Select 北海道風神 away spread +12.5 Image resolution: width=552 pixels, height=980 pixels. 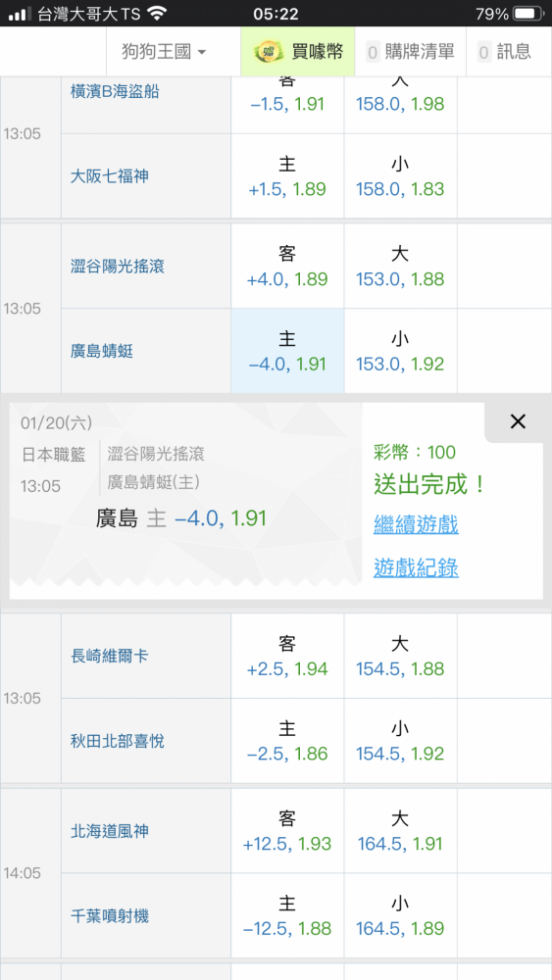[x=287, y=831]
